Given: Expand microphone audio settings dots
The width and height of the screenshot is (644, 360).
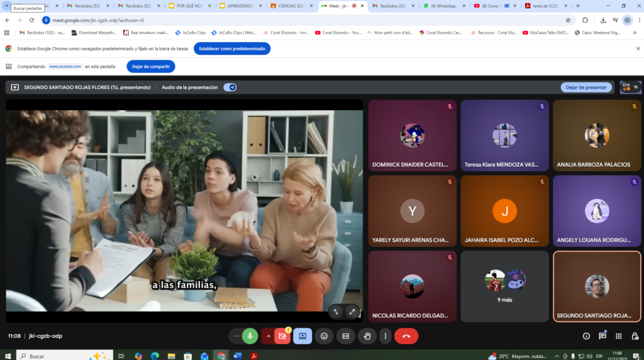Looking at the screenshot, I should point(236,336).
